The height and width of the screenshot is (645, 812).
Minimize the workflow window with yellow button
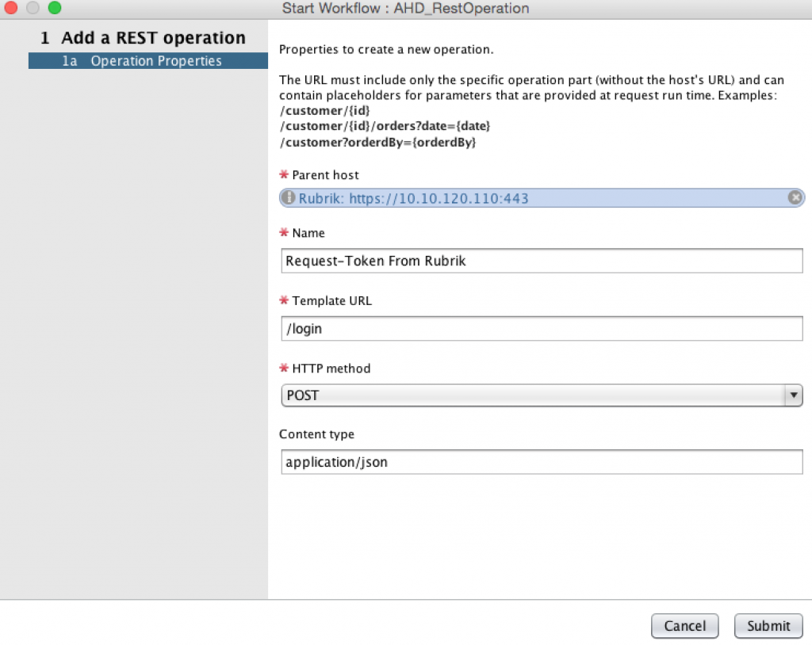pyautogui.click(x=33, y=8)
